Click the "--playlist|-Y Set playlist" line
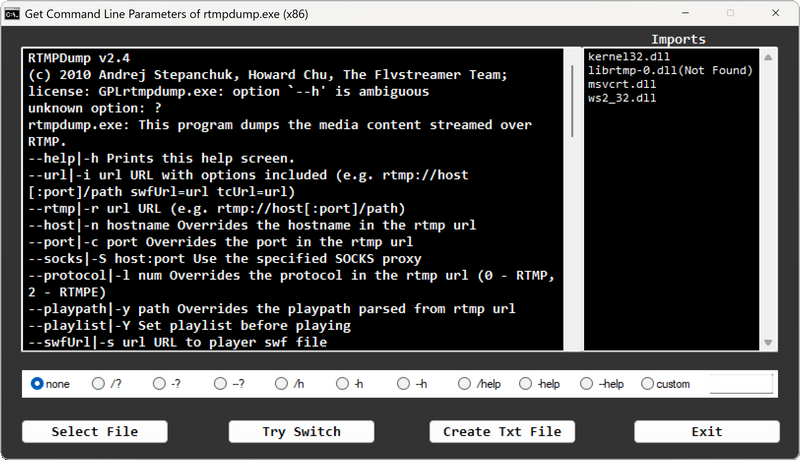 [189, 325]
